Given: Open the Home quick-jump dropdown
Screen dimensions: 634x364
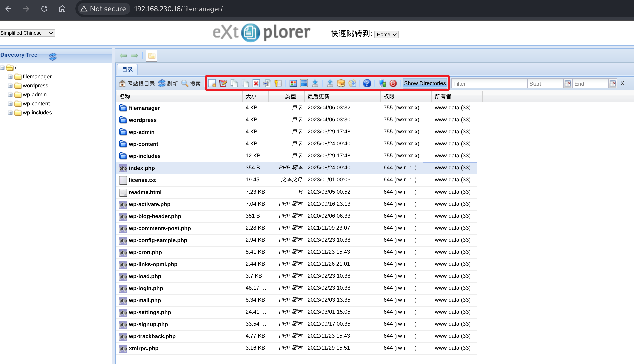Looking at the screenshot, I should click(386, 34).
